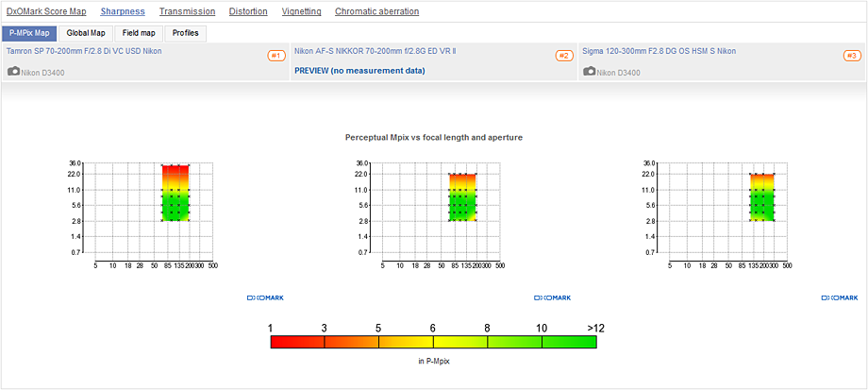Go to the Vignetting tab
Viewport: 868px width, 390px height.
[x=301, y=11]
